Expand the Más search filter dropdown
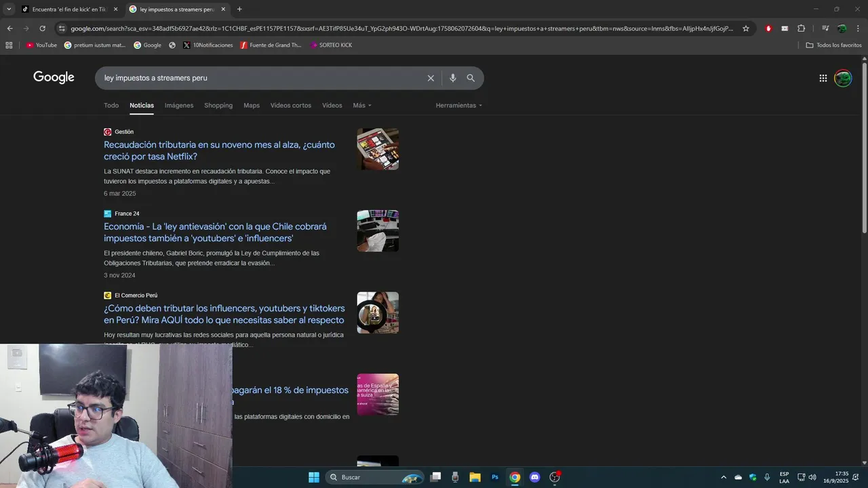The image size is (868, 488). click(x=361, y=105)
